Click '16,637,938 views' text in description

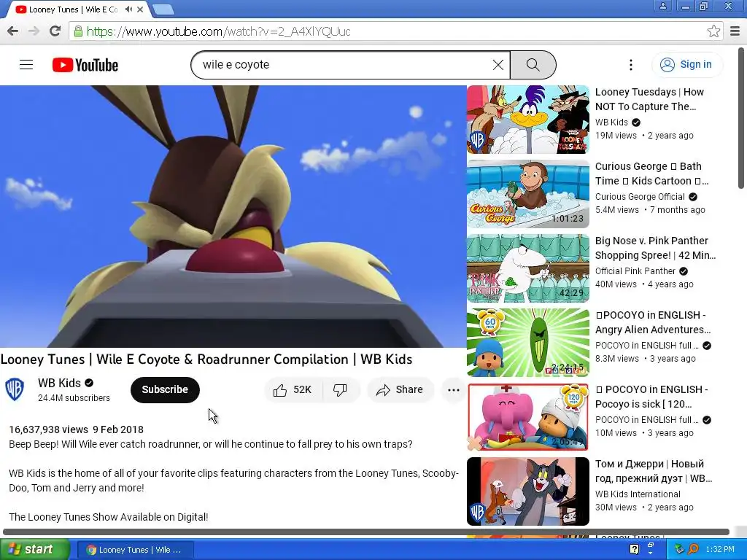[48, 429]
